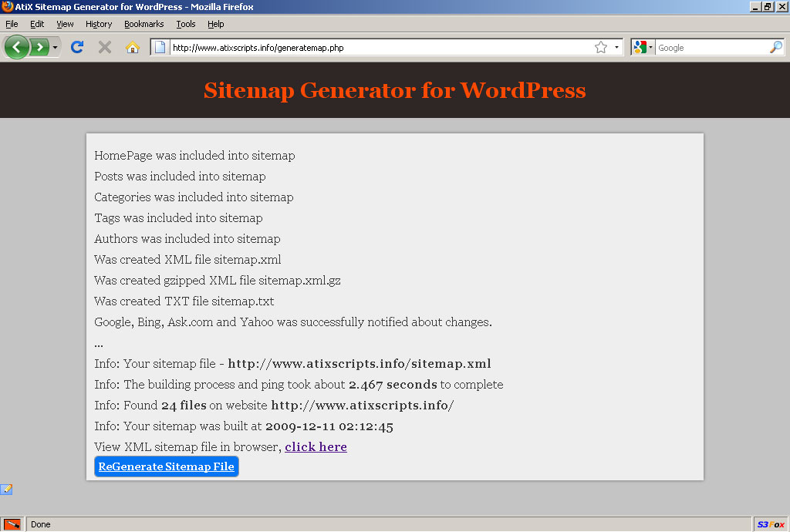Click the S3Fox icon in status bar
The image size is (790, 532).
[771, 524]
